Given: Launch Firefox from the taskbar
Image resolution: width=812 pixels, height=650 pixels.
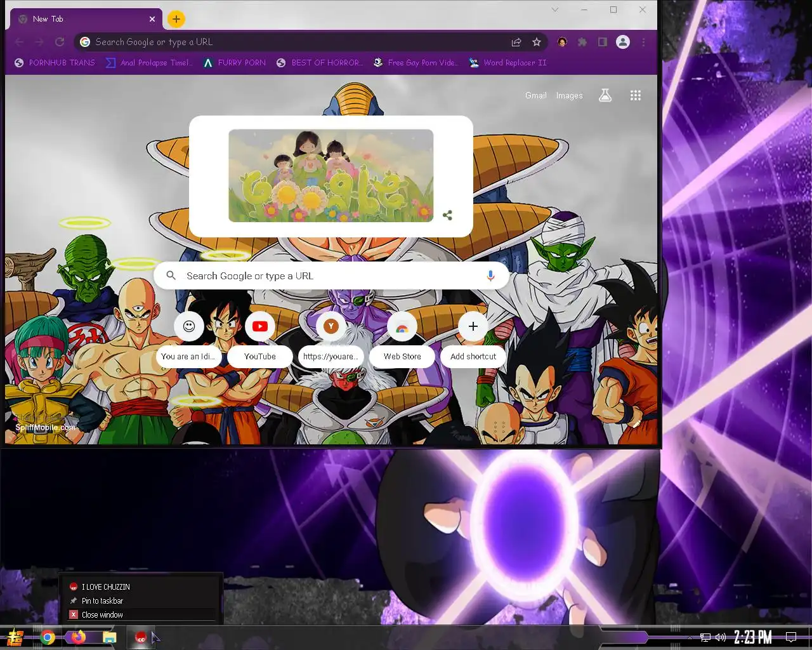Looking at the screenshot, I should pyautogui.click(x=79, y=637).
